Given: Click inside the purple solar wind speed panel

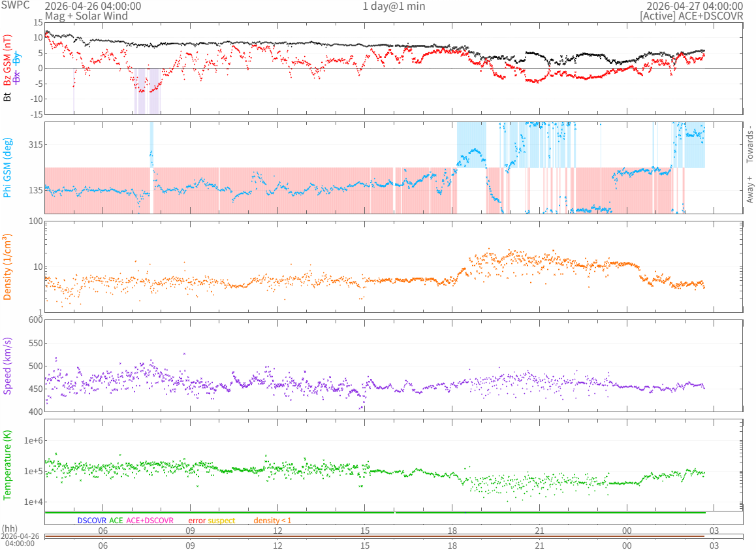Looking at the screenshot, I should pos(394,366).
